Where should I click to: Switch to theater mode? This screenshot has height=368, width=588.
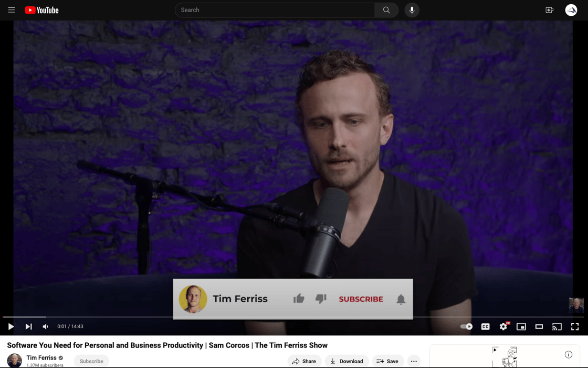[x=539, y=326]
